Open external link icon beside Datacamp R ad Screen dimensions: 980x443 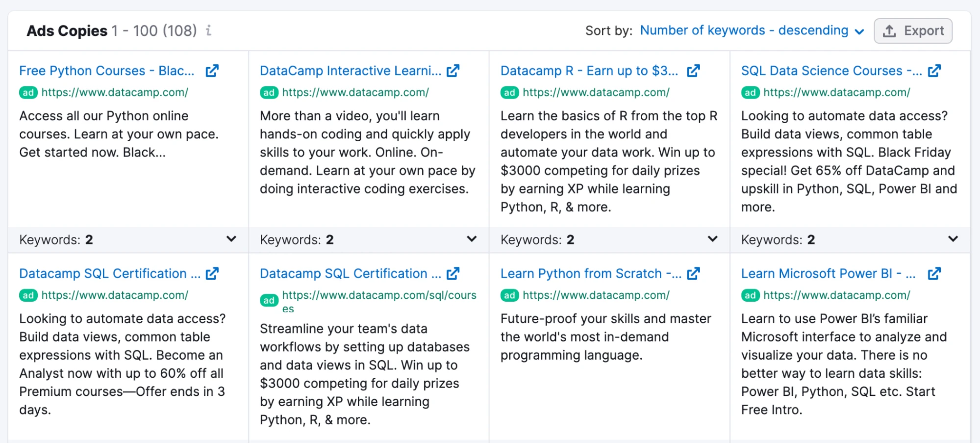693,71
